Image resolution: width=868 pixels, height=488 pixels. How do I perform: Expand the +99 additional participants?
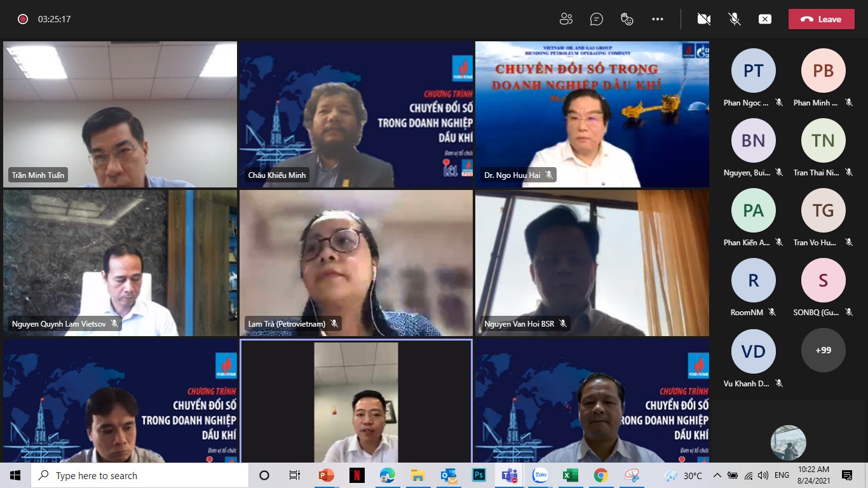(823, 350)
